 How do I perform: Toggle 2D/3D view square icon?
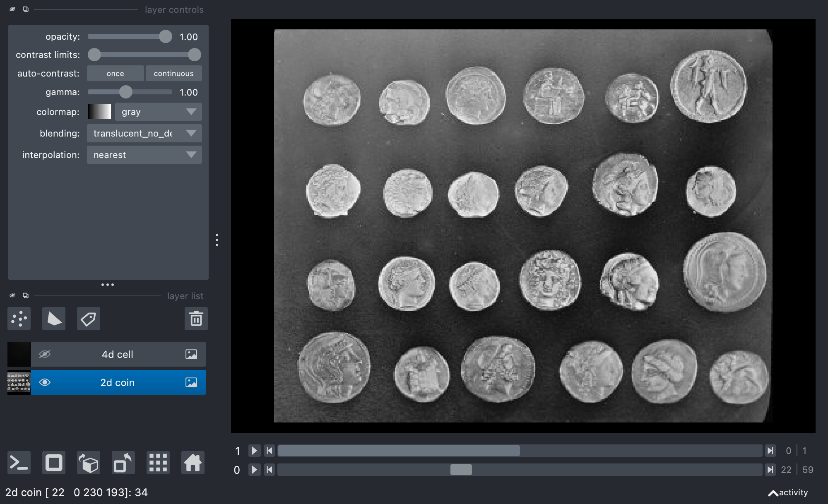(x=54, y=463)
